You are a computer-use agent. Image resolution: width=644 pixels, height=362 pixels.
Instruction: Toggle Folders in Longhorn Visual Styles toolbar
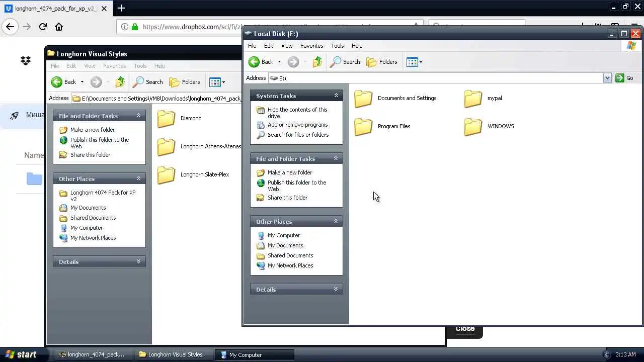185,82
